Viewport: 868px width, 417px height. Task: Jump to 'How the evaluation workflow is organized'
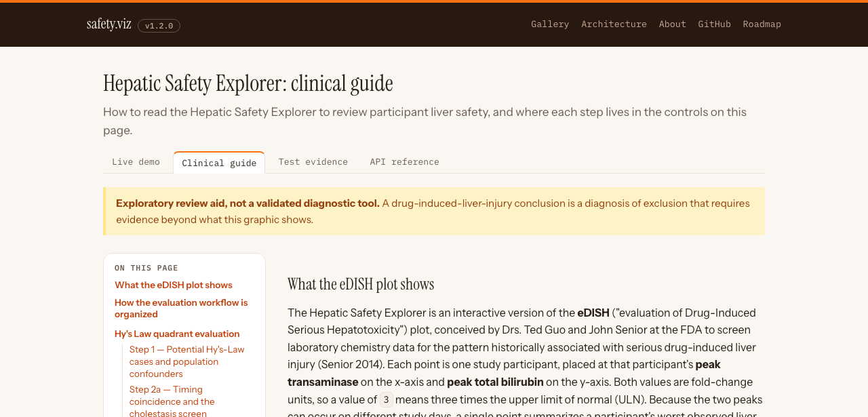pyautogui.click(x=181, y=309)
